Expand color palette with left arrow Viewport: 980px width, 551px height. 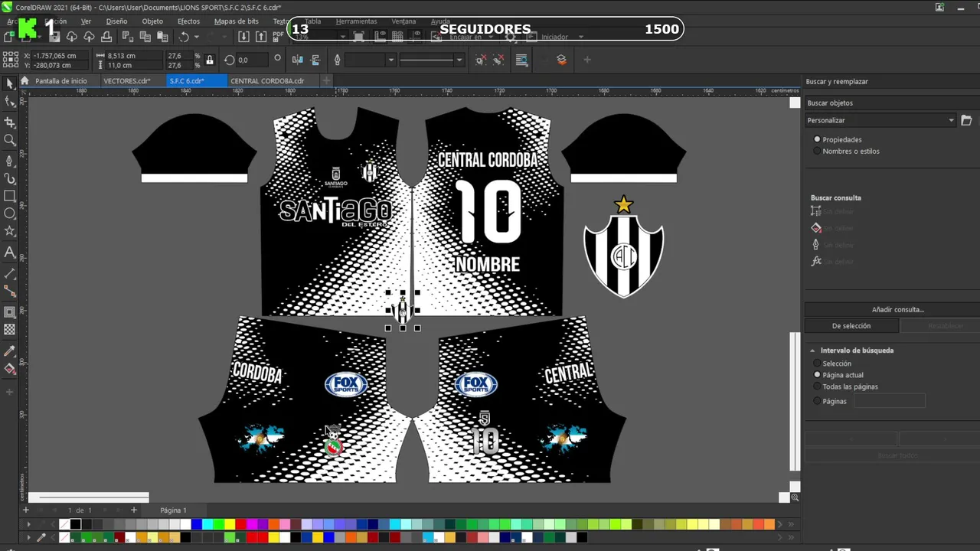point(29,524)
